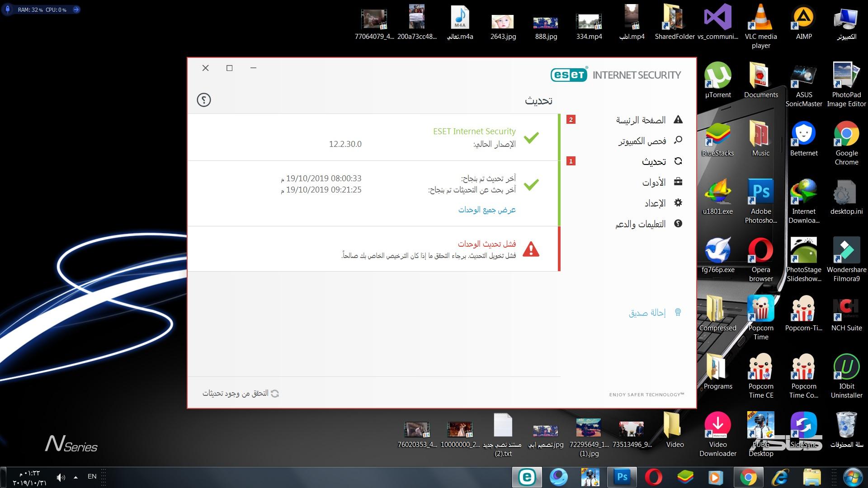Open the PhotoStage Slideshow desktop icon
Viewport: 868px width, 488px height.
804,259
